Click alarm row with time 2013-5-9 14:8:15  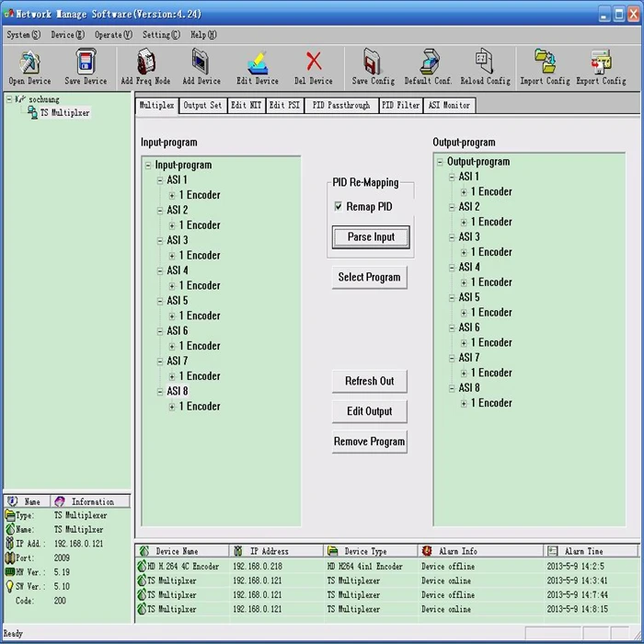click(386, 609)
